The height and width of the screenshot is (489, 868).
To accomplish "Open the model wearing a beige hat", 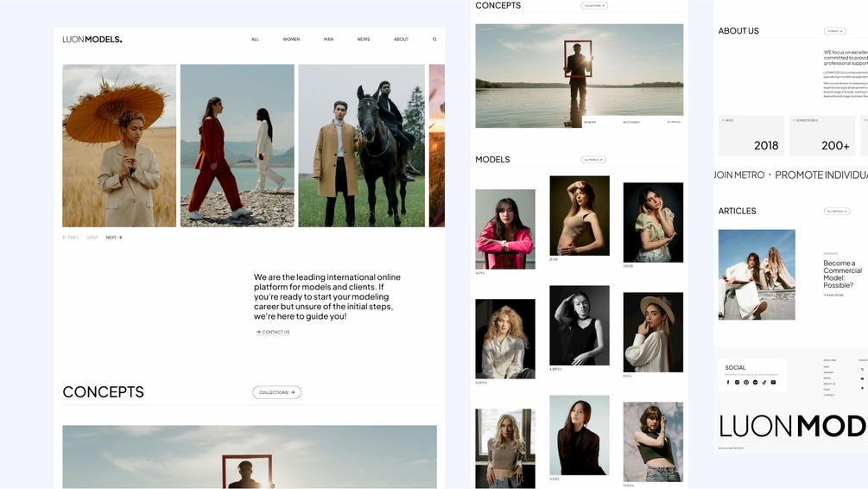I will click(x=653, y=333).
